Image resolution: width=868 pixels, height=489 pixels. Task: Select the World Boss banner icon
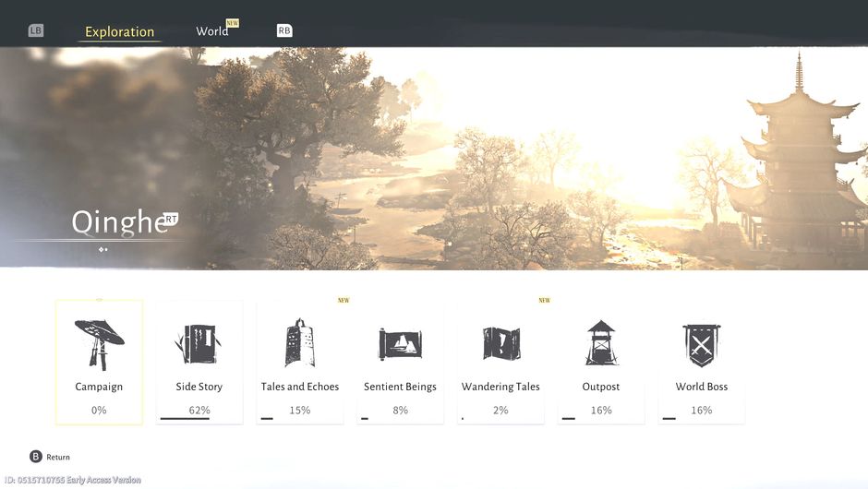coord(701,344)
